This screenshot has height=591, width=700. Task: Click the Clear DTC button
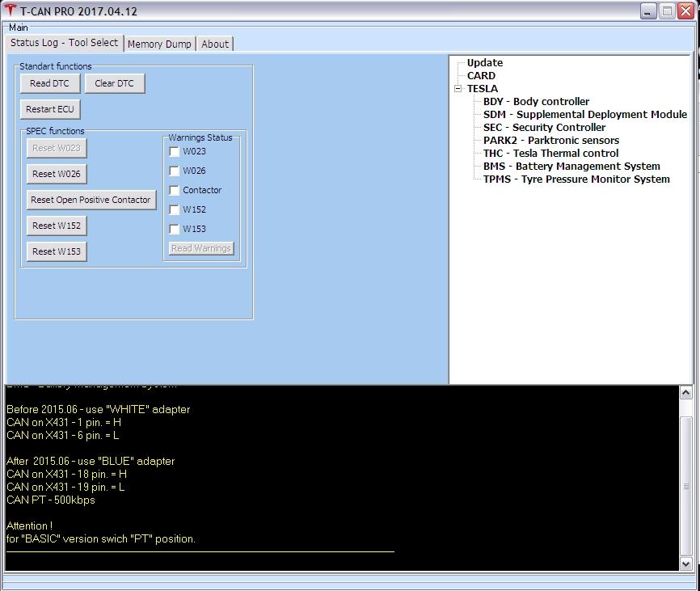click(115, 83)
